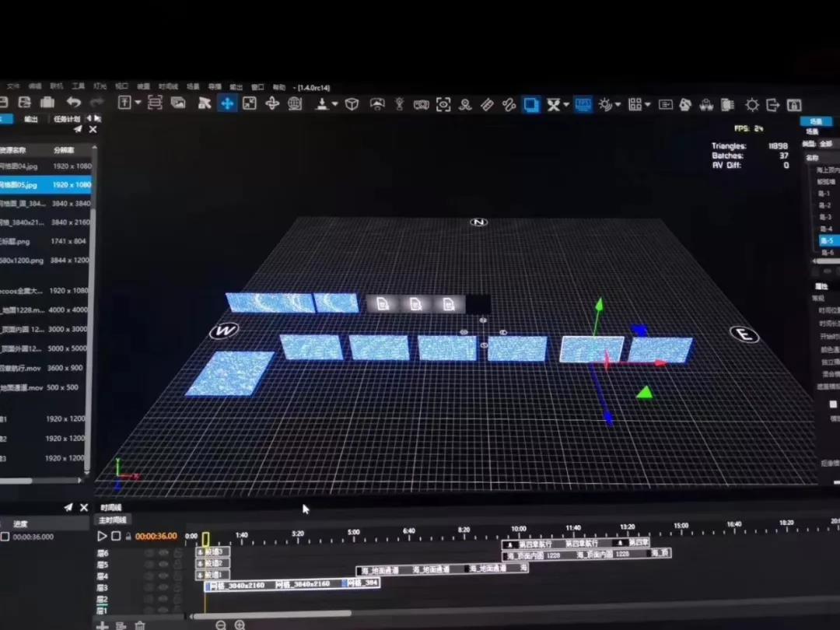The height and width of the screenshot is (630, 840).
Task: Toggle visibility eye for layer 层4
Action: coord(163,576)
